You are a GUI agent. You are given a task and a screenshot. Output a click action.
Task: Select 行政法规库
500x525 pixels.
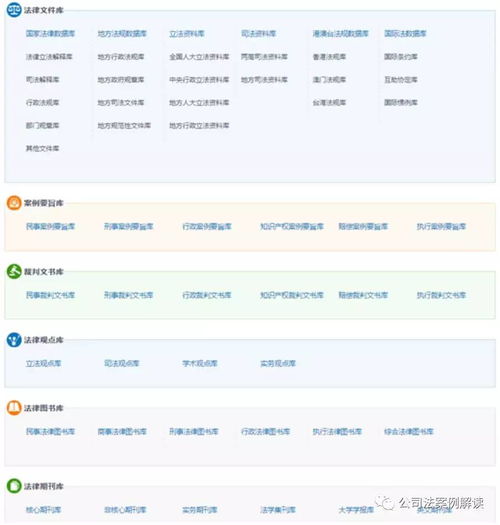(42, 102)
